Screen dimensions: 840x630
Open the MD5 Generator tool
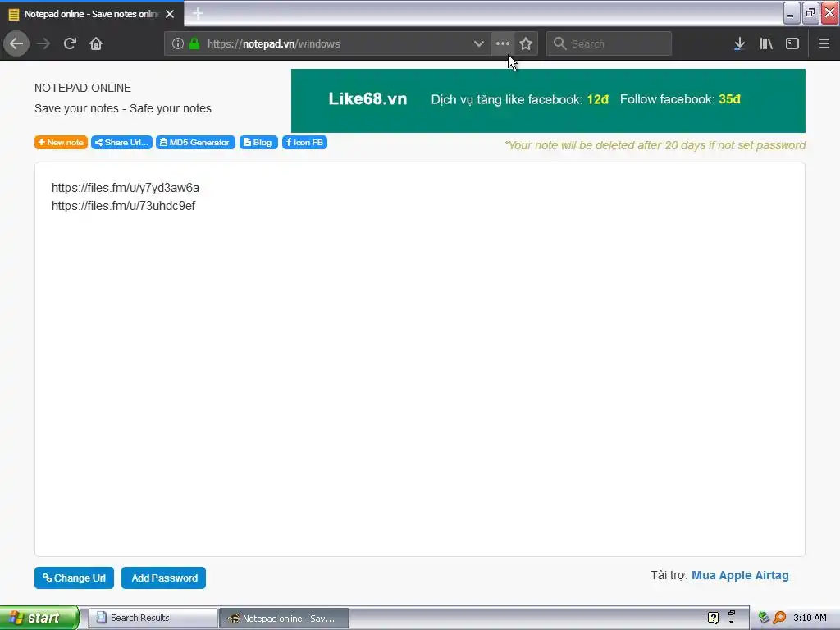(x=195, y=143)
